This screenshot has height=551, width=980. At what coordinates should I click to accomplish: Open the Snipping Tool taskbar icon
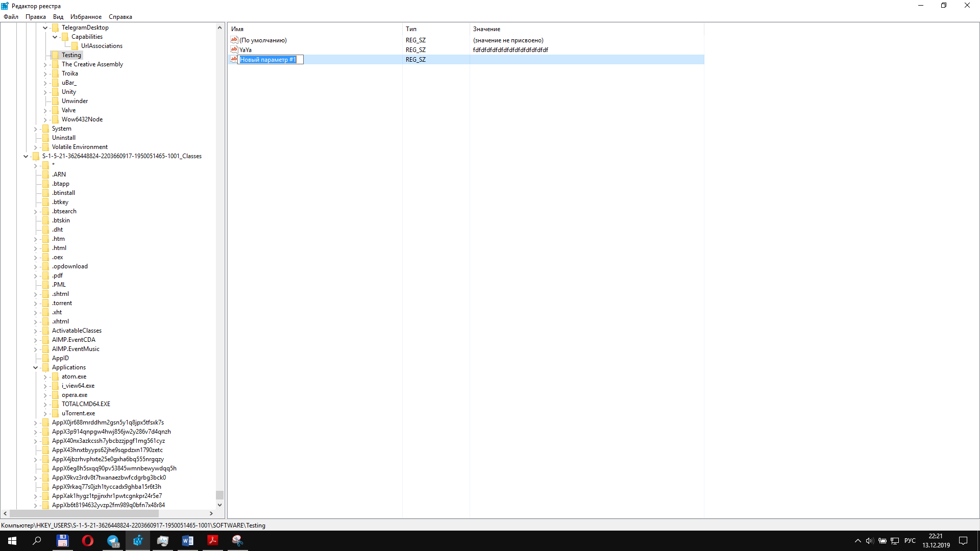(x=238, y=541)
